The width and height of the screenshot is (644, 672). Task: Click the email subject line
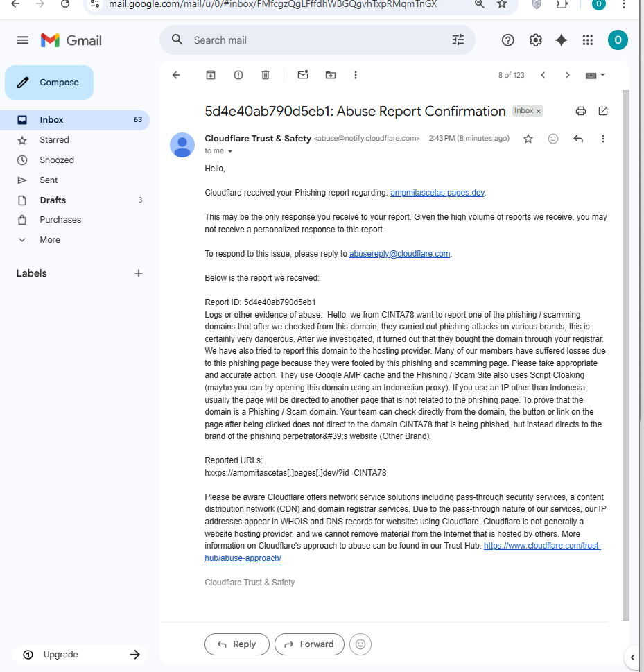point(355,112)
